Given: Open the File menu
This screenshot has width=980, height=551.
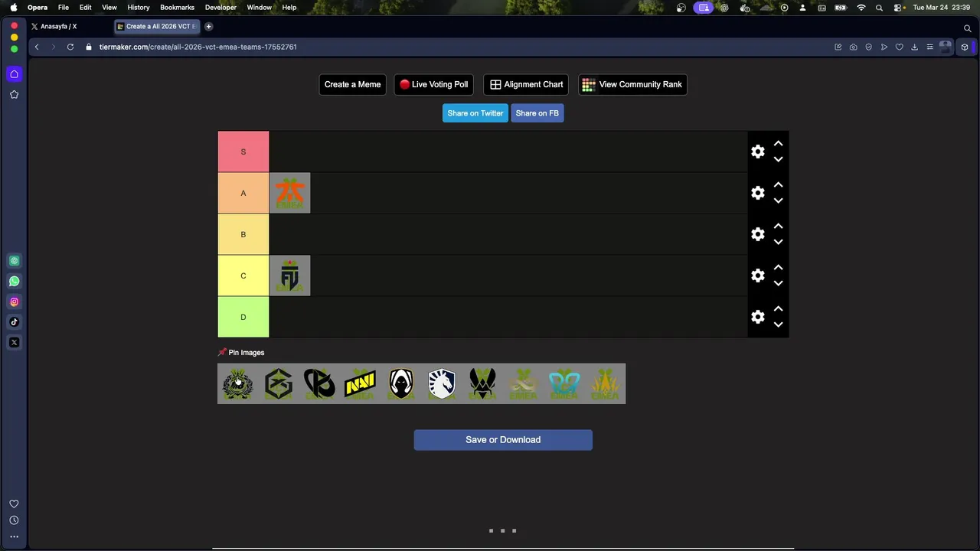Looking at the screenshot, I should pyautogui.click(x=64, y=7).
